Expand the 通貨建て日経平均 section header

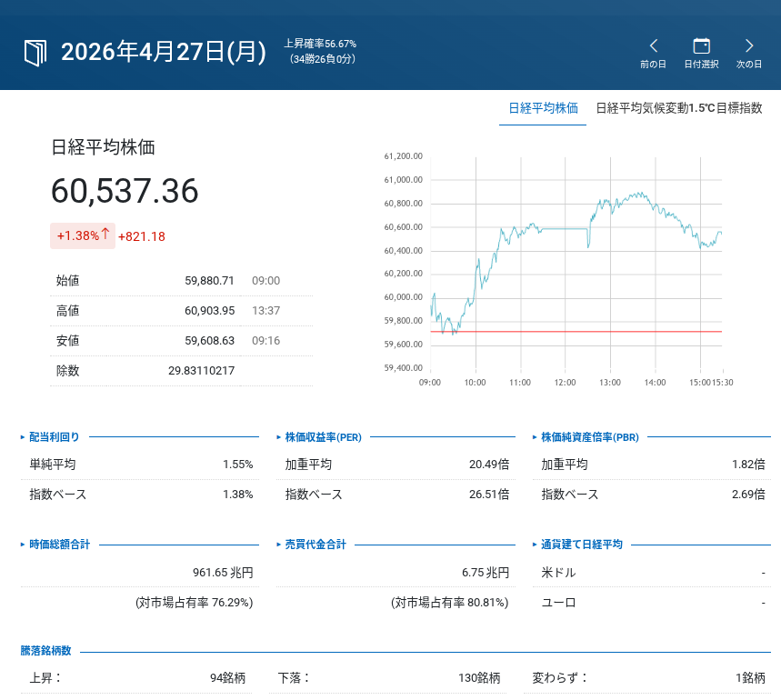tap(581, 545)
